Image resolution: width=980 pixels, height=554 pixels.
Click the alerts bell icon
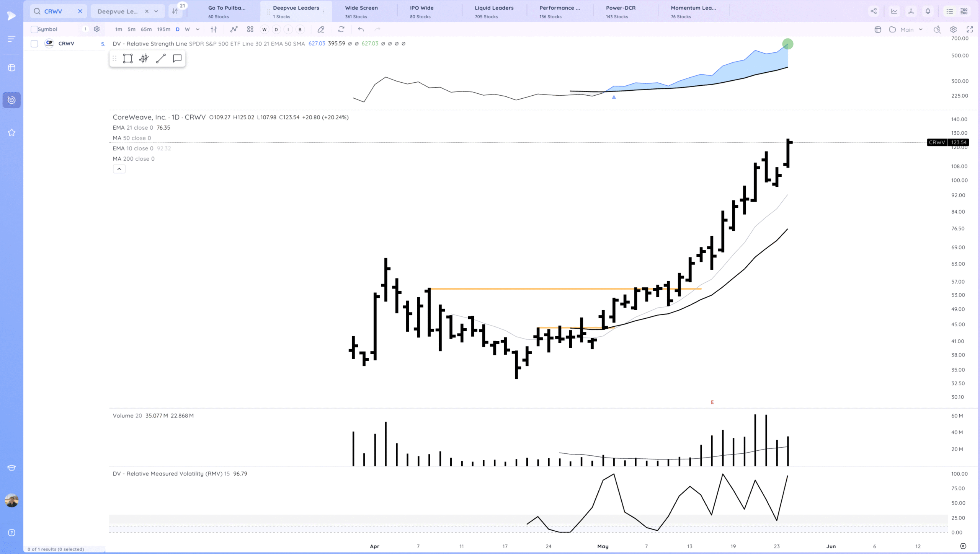928,11
